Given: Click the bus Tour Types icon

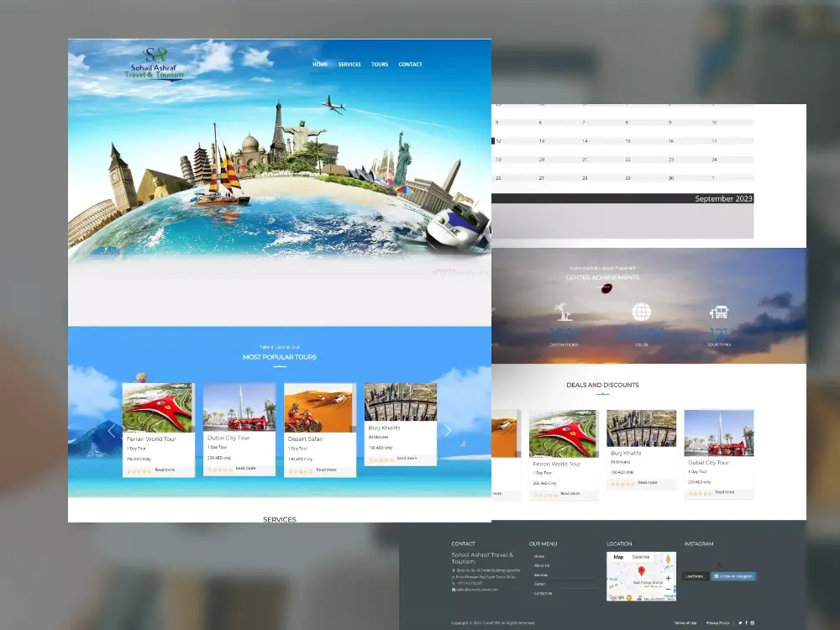Looking at the screenshot, I should click(x=718, y=312).
